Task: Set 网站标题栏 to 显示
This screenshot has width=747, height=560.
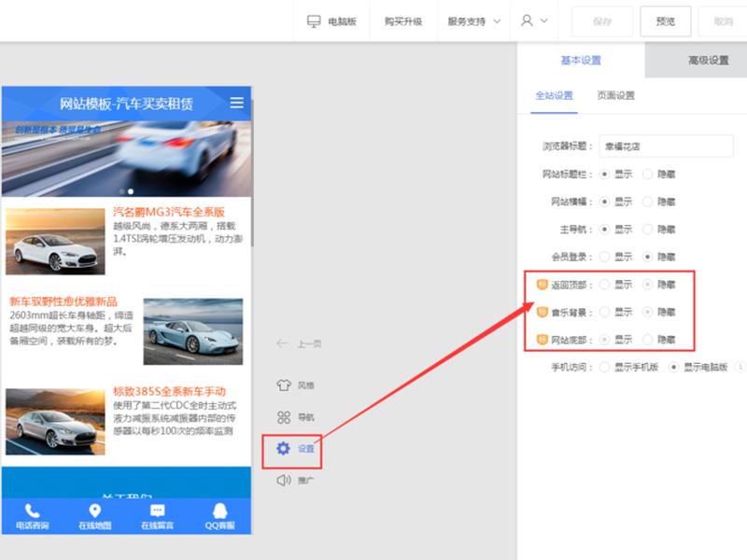Action: 604,175
